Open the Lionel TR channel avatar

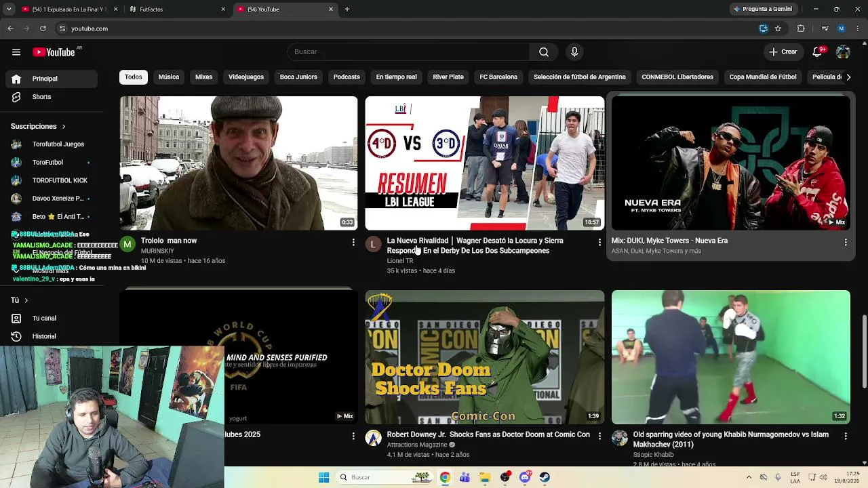[x=373, y=244]
